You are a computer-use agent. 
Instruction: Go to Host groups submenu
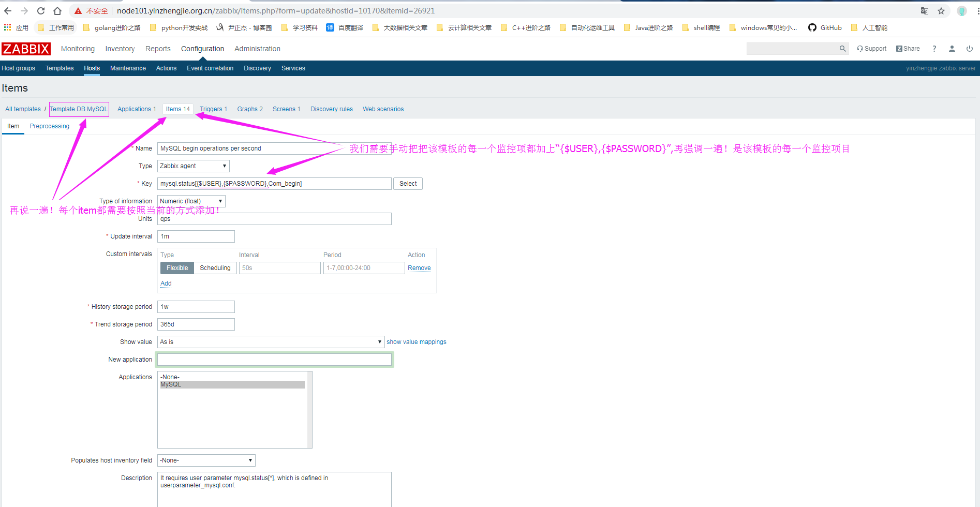pos(18,68)
